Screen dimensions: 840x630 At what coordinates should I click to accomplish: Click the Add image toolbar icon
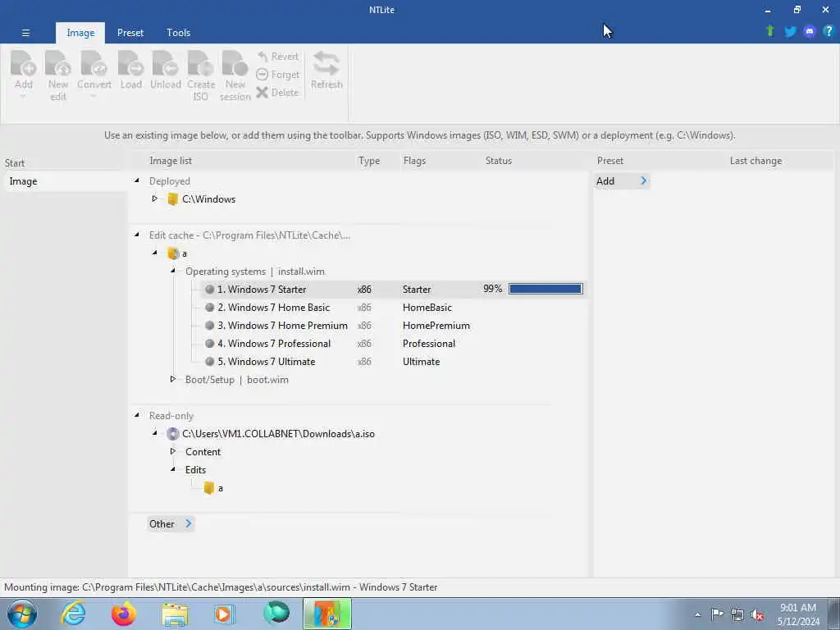point(24,62)
